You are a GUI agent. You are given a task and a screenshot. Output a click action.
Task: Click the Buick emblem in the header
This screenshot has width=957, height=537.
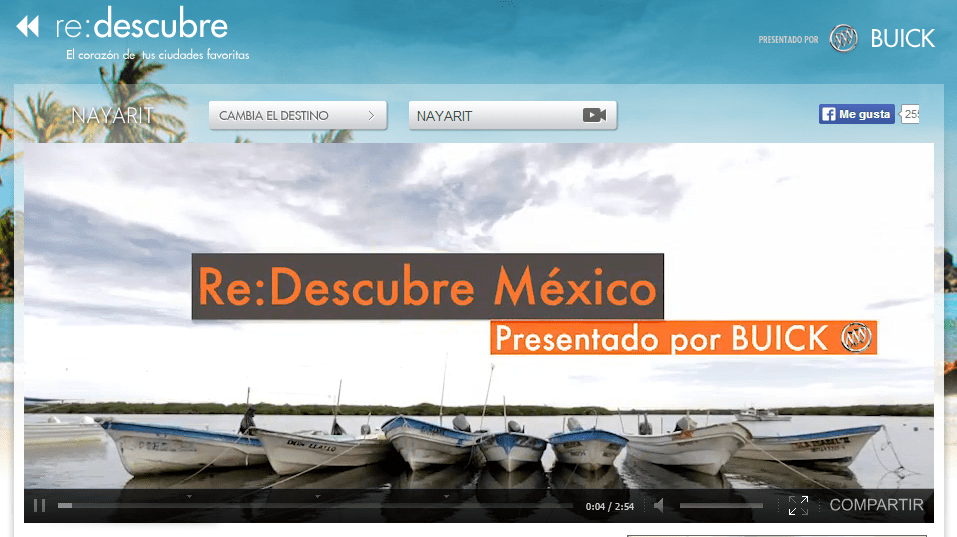click(845, 39)
